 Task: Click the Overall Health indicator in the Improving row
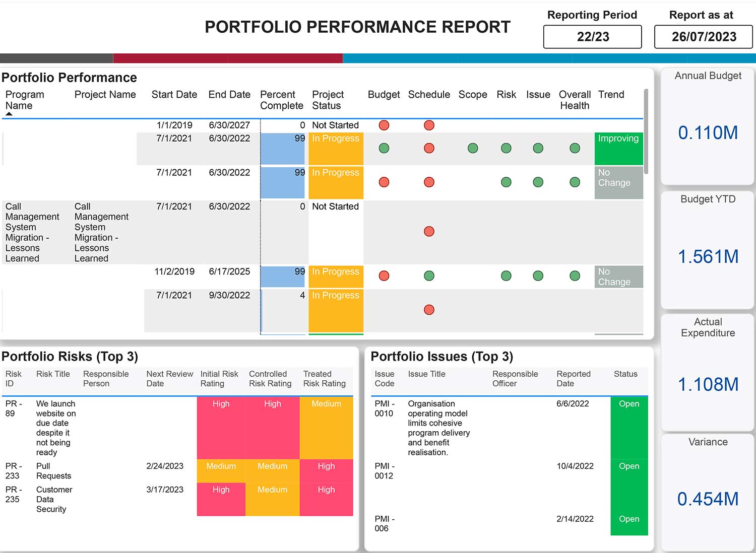[575, 148]
